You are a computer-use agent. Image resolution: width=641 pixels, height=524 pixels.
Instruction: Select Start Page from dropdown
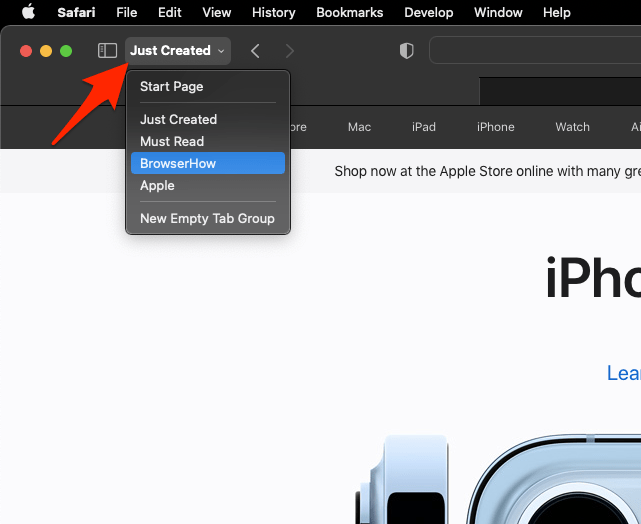[171, 87]
